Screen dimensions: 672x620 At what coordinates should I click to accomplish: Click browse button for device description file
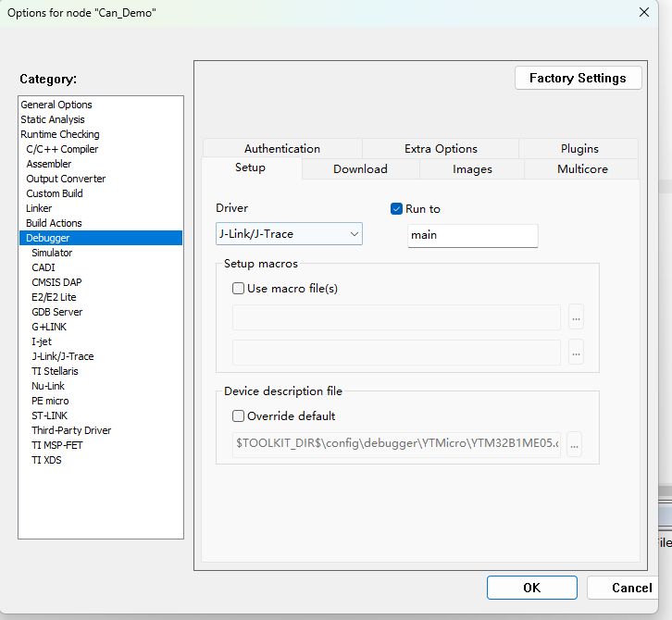(x=574, y=445)
